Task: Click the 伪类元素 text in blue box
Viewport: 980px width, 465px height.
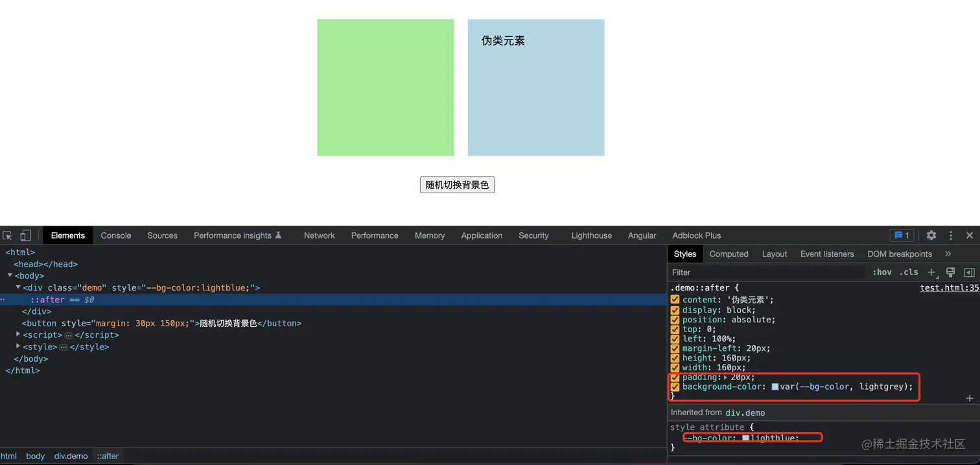Action: (503, 41)
